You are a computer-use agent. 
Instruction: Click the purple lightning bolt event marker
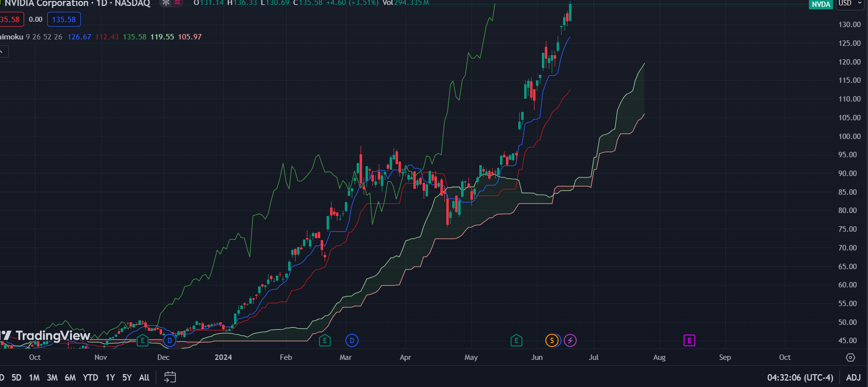point(570,340)
